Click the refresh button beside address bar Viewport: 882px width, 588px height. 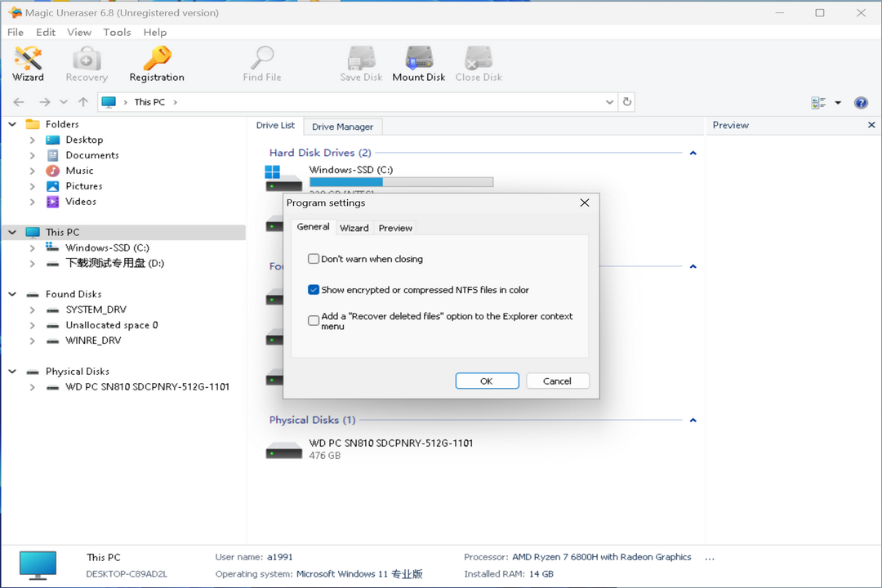pos(626,102)
